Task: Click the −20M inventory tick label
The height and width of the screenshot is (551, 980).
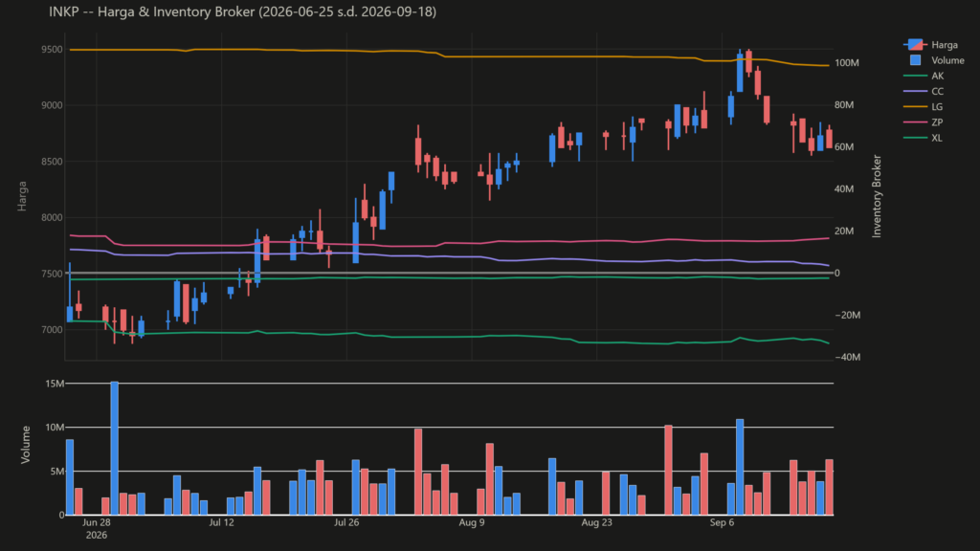Action: point(848,316)
